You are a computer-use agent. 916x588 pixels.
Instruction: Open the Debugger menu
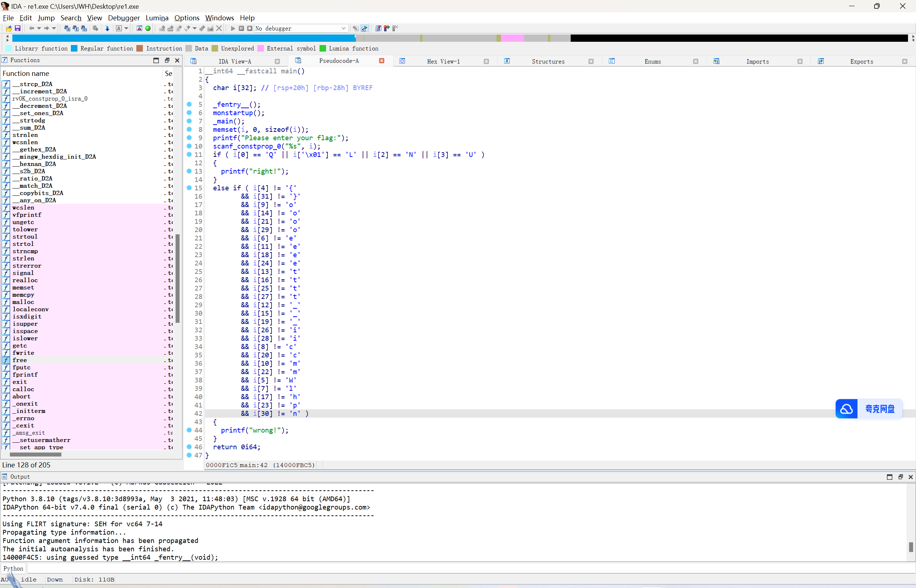tap(124, 18)
